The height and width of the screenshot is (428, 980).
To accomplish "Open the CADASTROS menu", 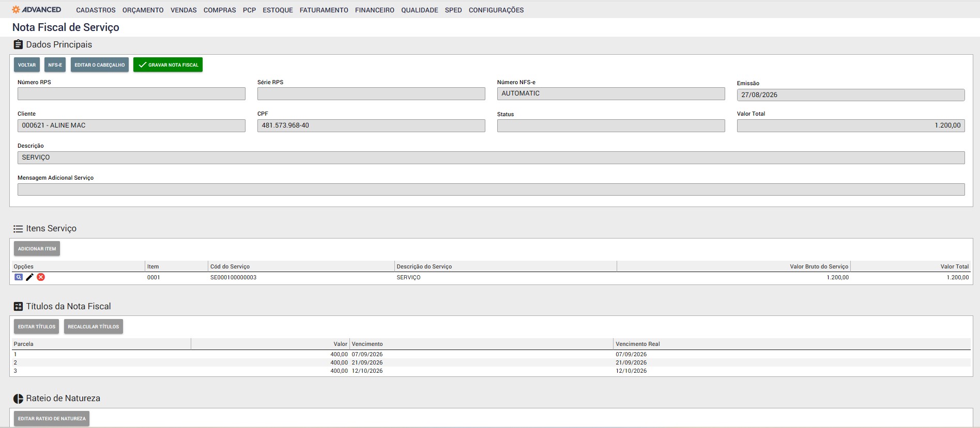I will click(96, 10).
